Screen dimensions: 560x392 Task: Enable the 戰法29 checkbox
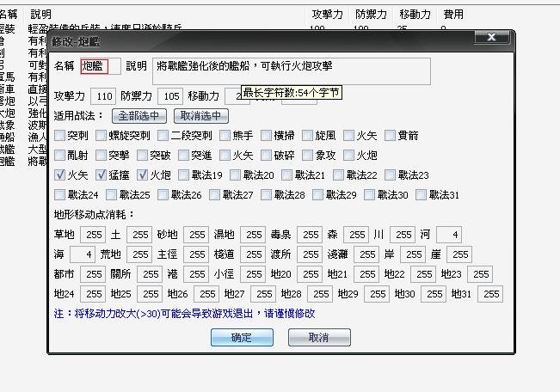coord(318,194)
